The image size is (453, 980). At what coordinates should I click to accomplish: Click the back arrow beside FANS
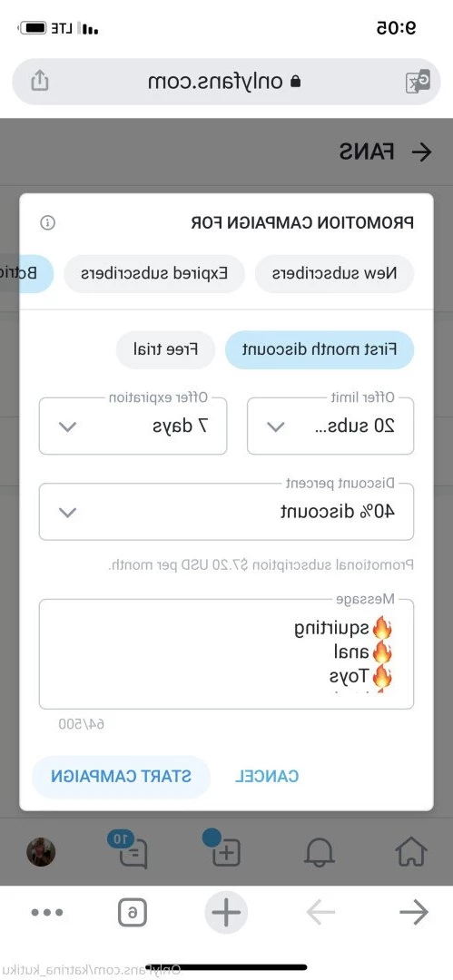click(x=422, y=152)
